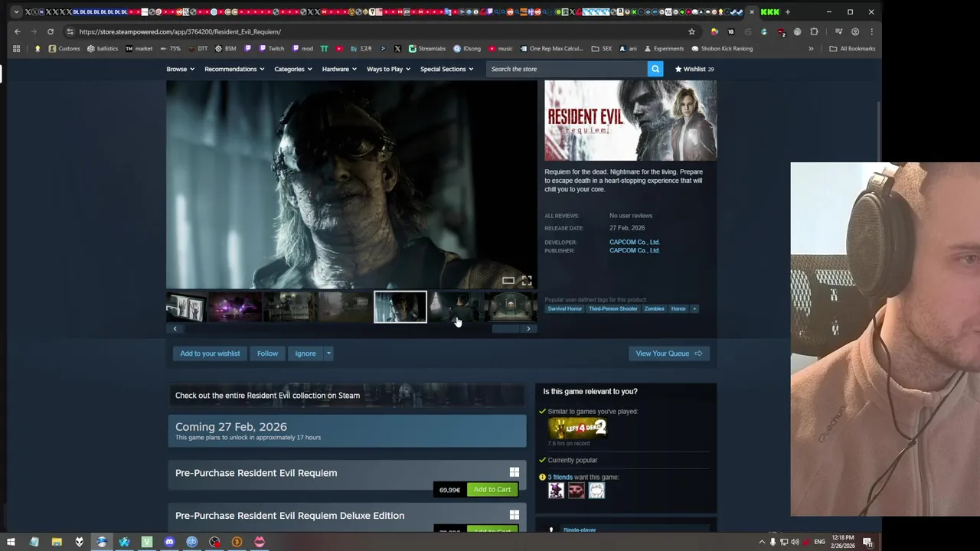Open the Survival Horror tag
Screen dimensions: 980x551
click(x=564, y=308)
